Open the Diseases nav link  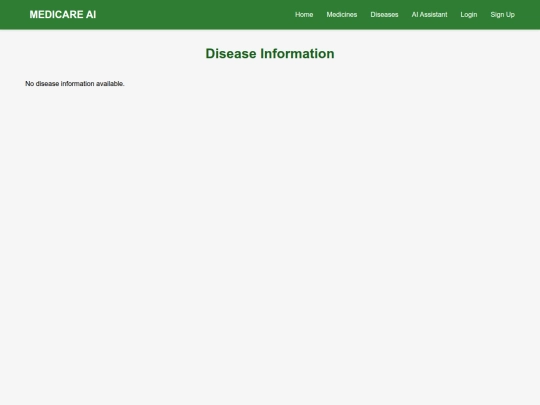point(384,14)
